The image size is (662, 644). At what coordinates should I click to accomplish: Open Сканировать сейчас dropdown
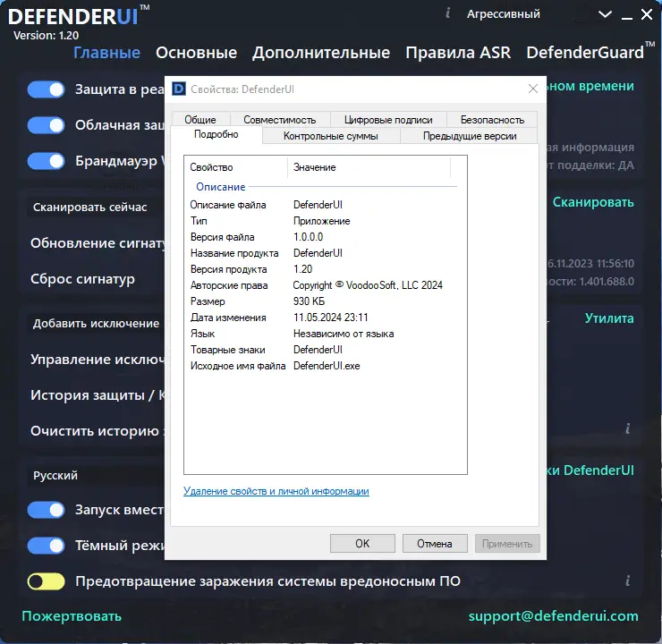[x=97, y=208]
